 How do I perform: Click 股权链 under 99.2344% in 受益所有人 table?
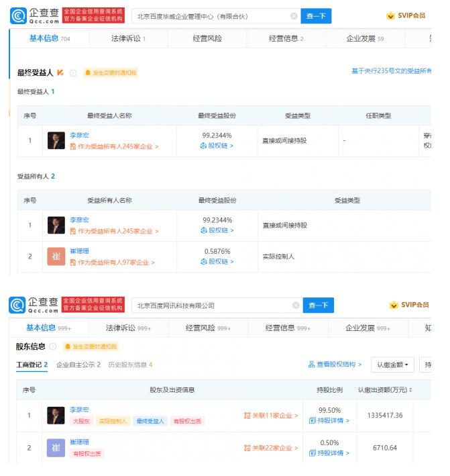tap(217, 230)
